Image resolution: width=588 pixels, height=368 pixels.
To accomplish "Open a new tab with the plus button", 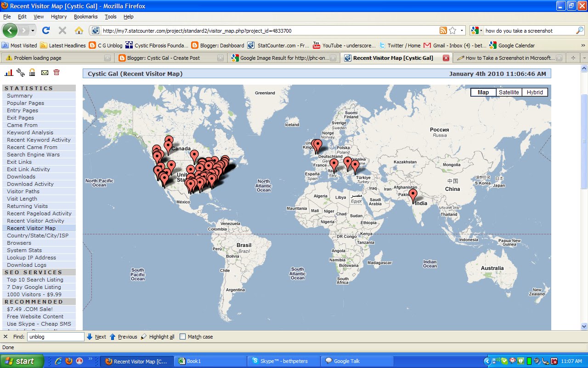I will click(x=573, y=58).
